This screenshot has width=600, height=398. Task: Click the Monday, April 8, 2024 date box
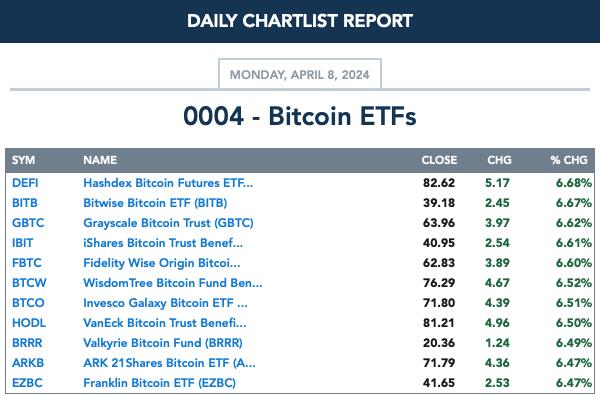tap(300, 74)
